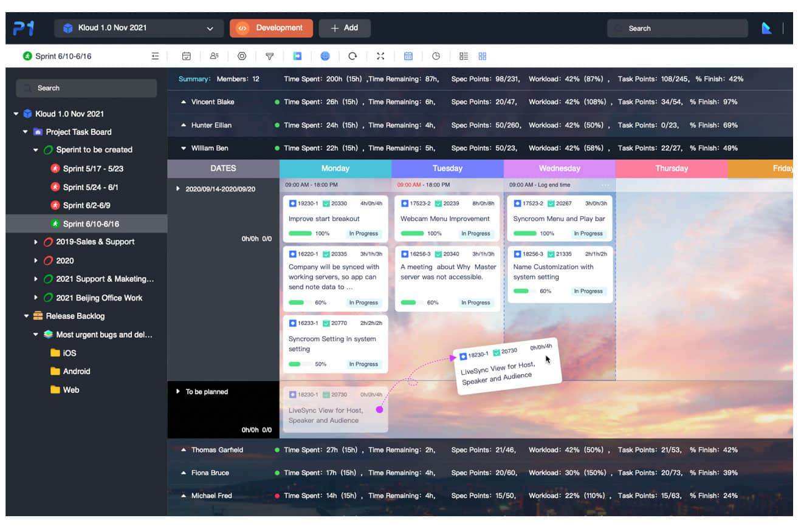Click Fiona Bruce member name
The width and height of the screenshot is (801, 532).
(210, 472)
